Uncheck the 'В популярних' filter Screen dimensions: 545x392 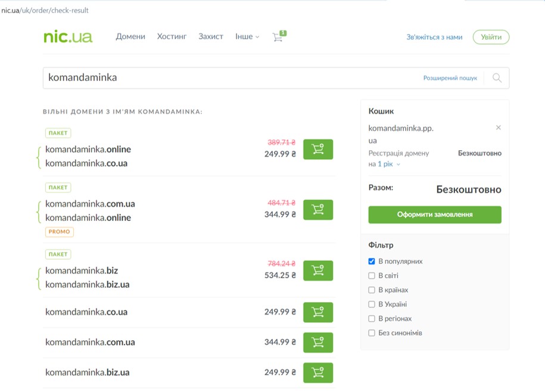[372, 262]
